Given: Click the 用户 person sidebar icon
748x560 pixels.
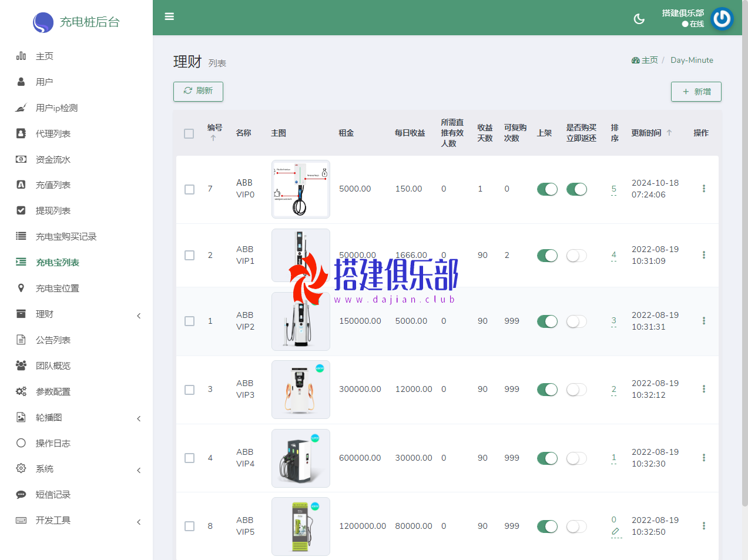Looking at the screenshot, I should 21,82.
